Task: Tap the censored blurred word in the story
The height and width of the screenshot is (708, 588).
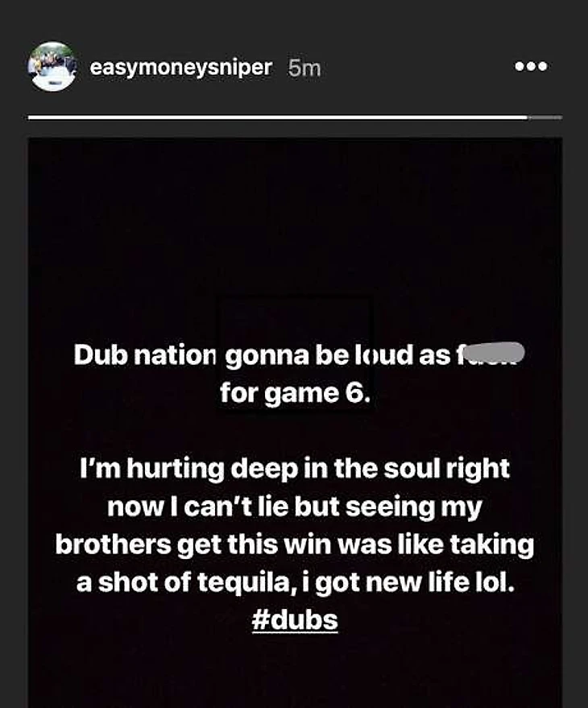Action: click(492, 354)
